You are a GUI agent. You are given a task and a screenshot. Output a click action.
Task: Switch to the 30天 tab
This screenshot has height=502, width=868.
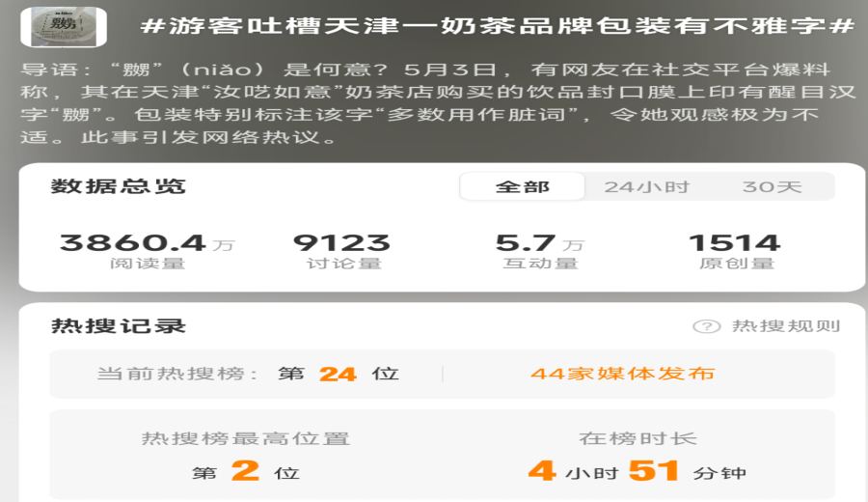(772, 186)
